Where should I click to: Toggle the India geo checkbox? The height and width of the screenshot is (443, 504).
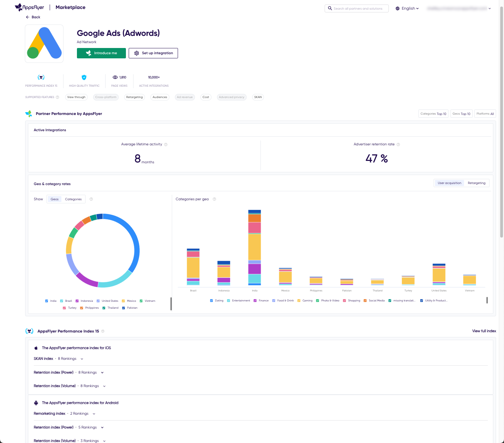(x=47, y=301)
